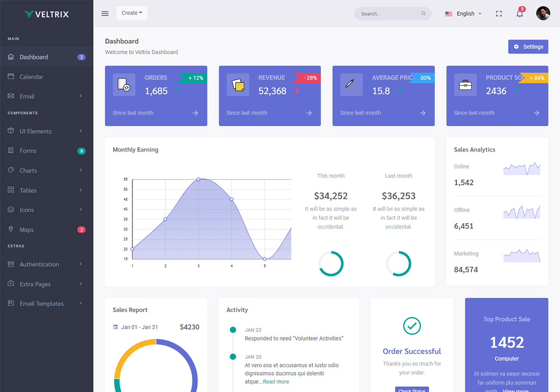The width and height of the screenshot is (560, 392).
Task: Click the Offline sales sparkline chart
Action: pos(522,212)
